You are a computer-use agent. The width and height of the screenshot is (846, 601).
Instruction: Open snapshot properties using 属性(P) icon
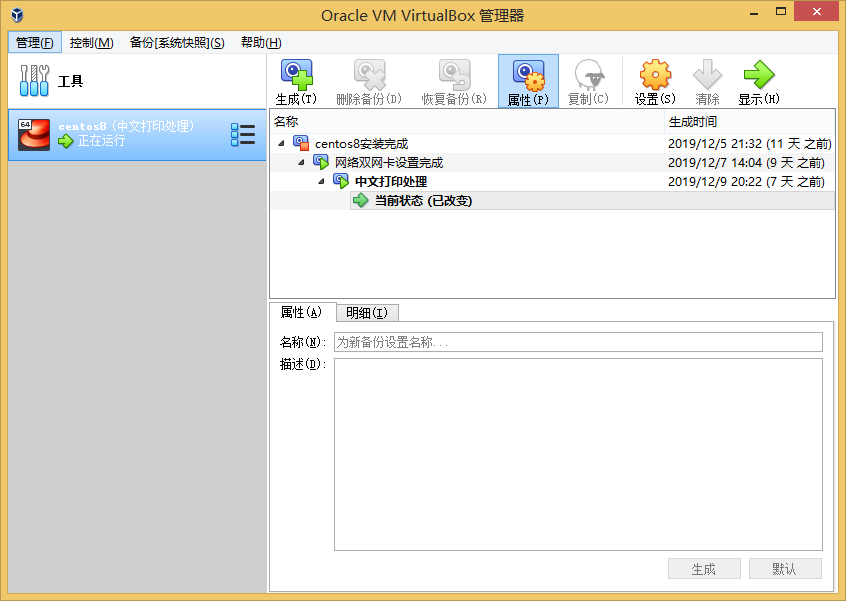click(527, 80)
